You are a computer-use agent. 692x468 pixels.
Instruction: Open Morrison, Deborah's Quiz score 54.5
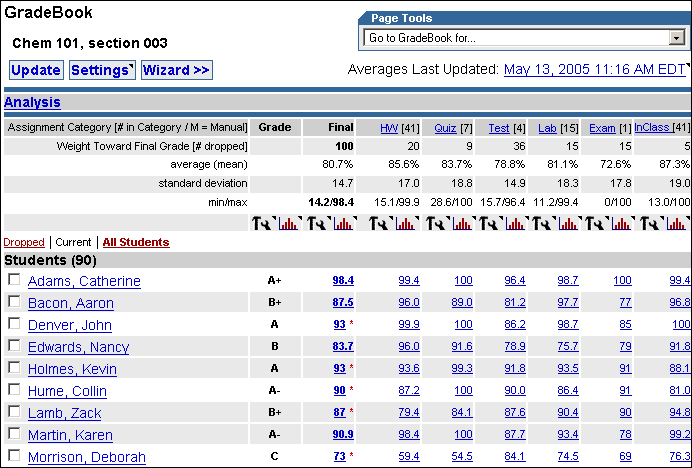point(462,456)
